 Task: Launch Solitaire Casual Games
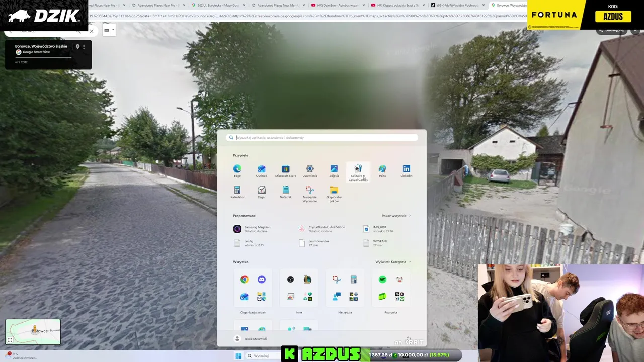[x=358, y=172]
